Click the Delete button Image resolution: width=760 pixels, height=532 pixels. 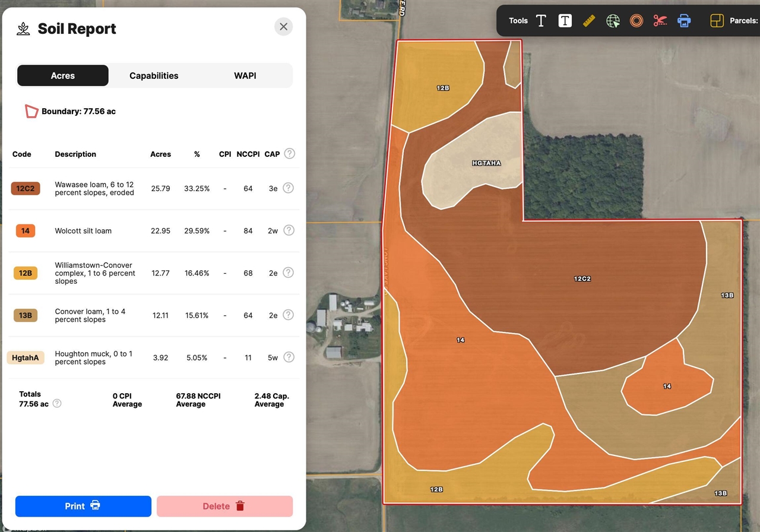click(224, 506)
